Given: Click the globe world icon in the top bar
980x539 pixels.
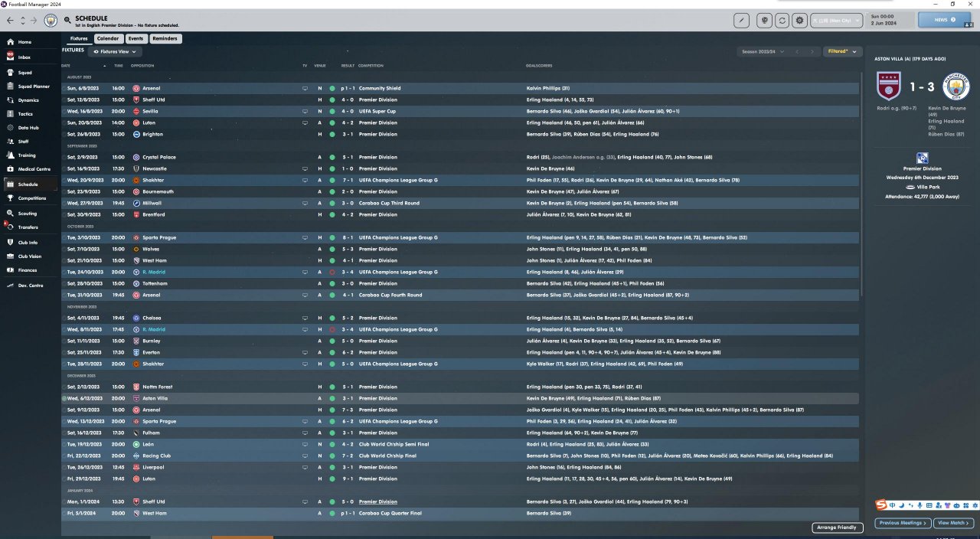Looking at the screenshot, I should pyautogui.click(x=764, y=21).
